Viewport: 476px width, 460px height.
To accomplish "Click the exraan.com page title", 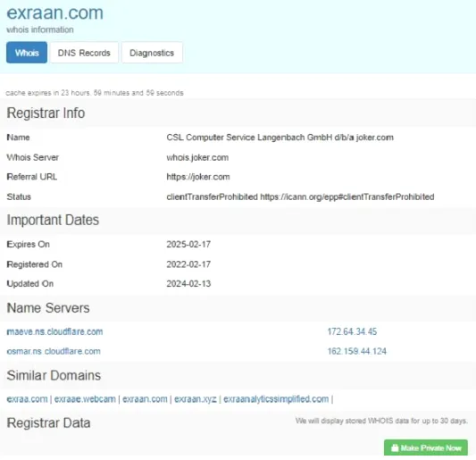I will pyautogui.click(x=55, y=13).
